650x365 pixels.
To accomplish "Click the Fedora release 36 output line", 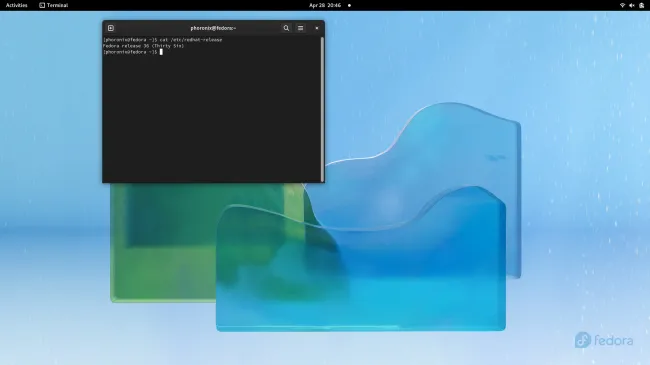I will click(143, 46).
